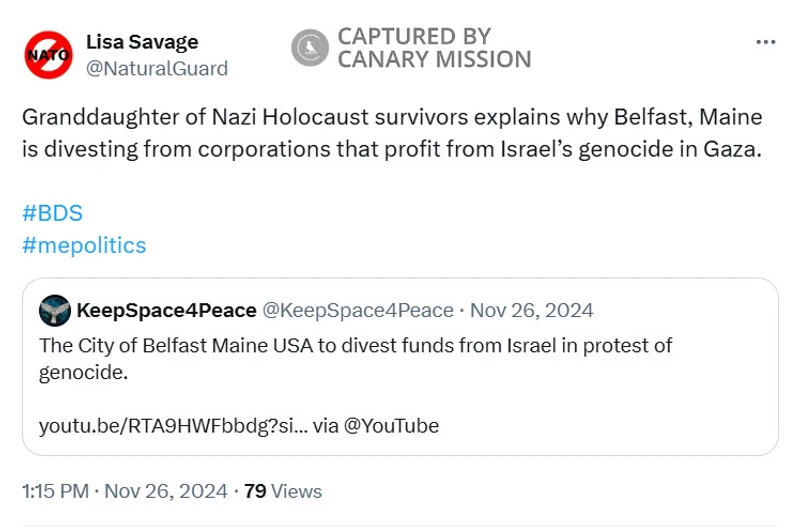Open Lisa Savage's NATO profile avatar
Viewport: 800px width, 528px height.
pos(48,55)
